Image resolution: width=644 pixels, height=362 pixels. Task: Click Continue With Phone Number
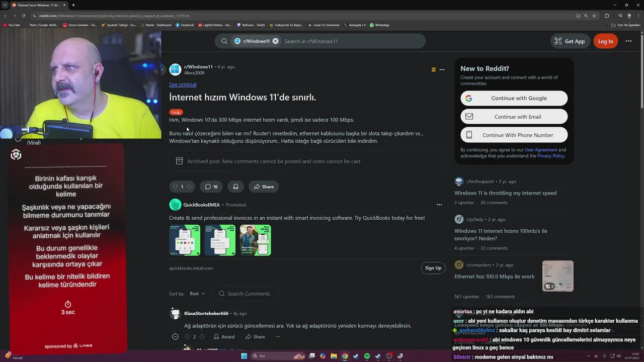click(514, 135)
